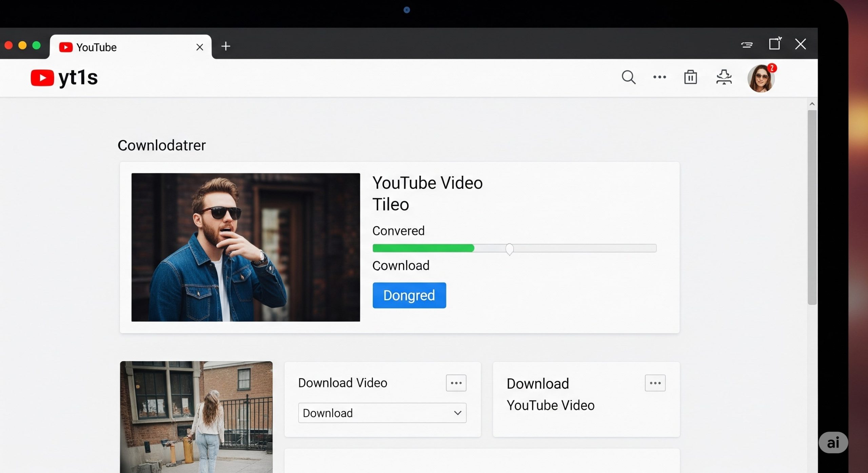Click the yt1s logo in the header

[x=64, y=78]
